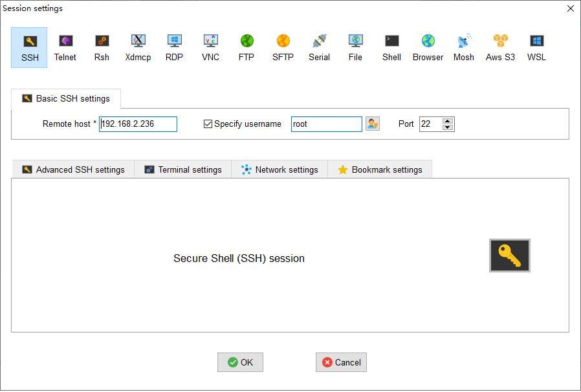Select the Telnet session type icon
This screenshot has width=581, height=392.
[x=65, y=47]
